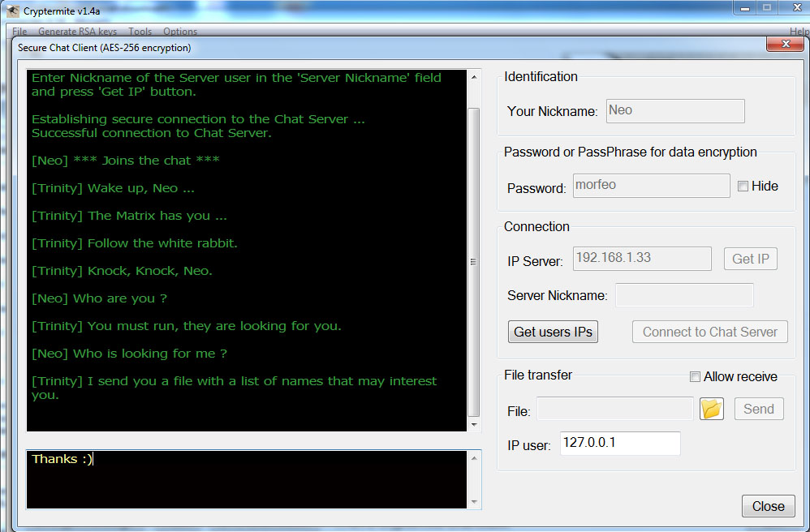Image resolution: width=810 pixels, height=532 pixels.
Task: Click message box scrollbar up arrow
Action: (474, 457)
